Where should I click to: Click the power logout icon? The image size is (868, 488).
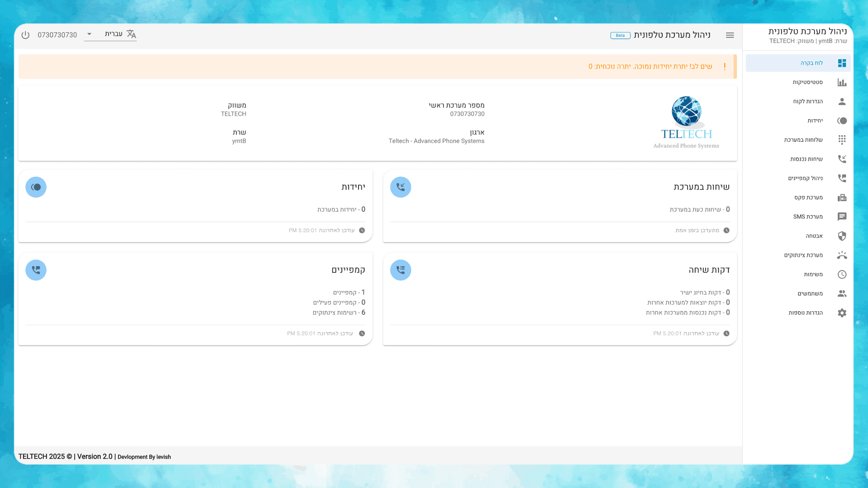[25, 34]
